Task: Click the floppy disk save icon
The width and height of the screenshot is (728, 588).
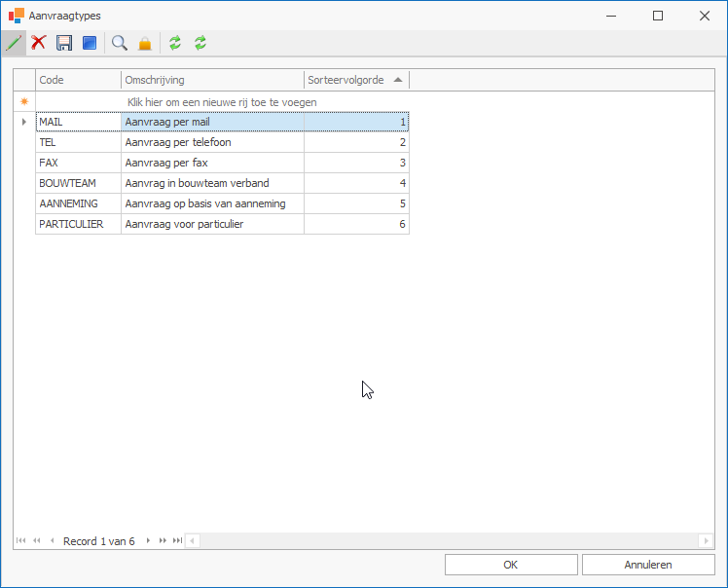Action: [x=64, y=43]
